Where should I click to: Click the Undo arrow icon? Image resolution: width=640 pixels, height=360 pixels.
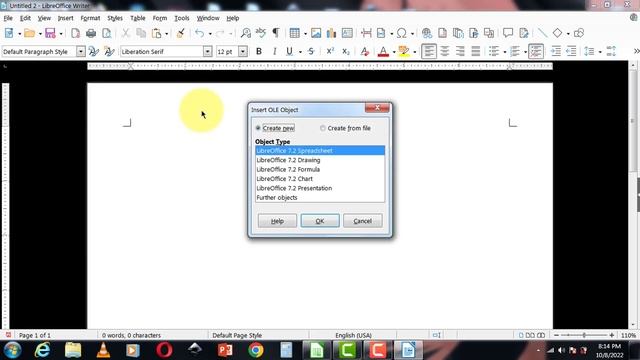200,33
